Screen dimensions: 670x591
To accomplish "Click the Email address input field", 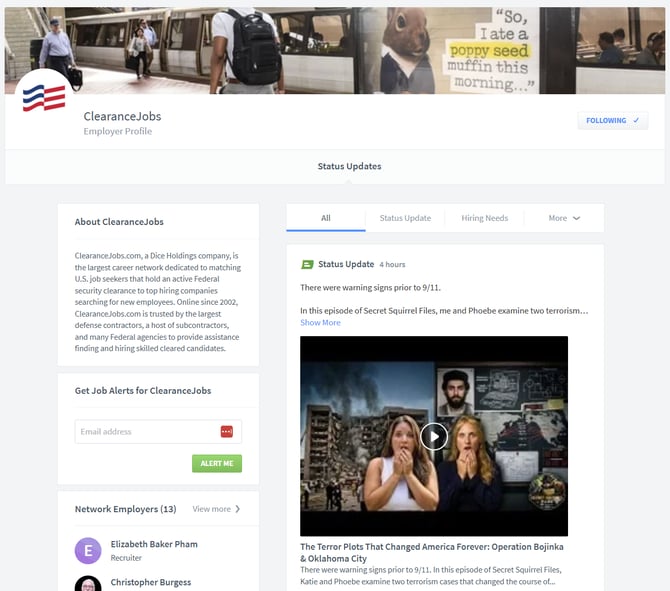I will (x=158, y=432).
